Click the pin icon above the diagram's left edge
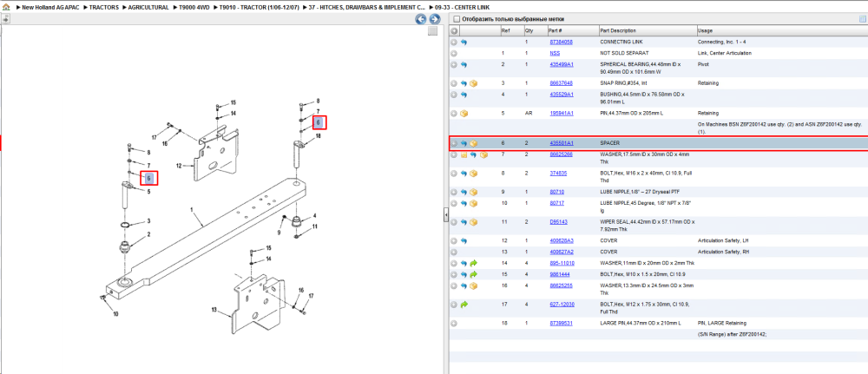Screen dimensions: 868x374 tap(5, 19)
